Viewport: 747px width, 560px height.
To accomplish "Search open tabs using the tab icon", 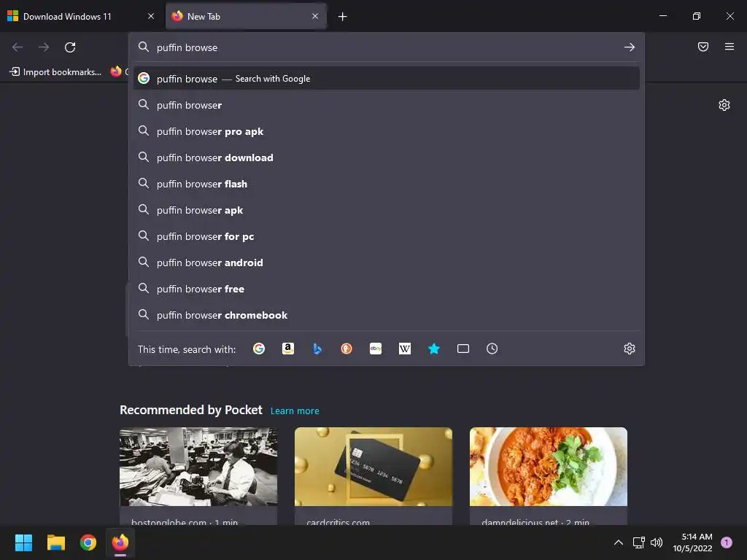I will (x=463, y=349).
